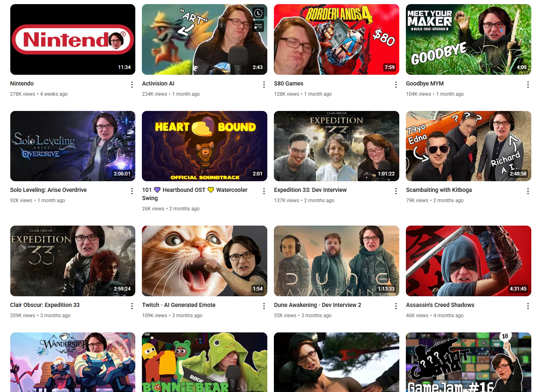
Task: Play the Nintendo video thumbnail
Action: click(x=73, y=39)
